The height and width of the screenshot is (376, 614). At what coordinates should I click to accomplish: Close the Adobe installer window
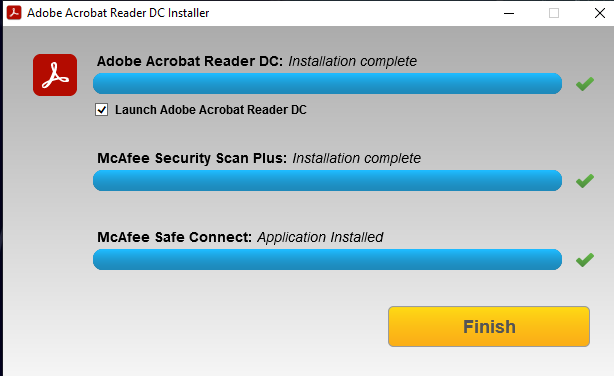click(x=600, y=13)
